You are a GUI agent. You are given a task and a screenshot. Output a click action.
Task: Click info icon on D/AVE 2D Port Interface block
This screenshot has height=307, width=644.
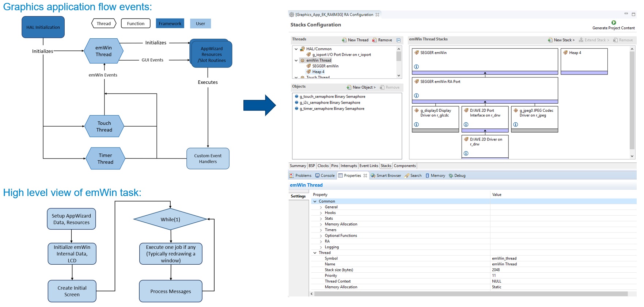(x=466, y=124)
